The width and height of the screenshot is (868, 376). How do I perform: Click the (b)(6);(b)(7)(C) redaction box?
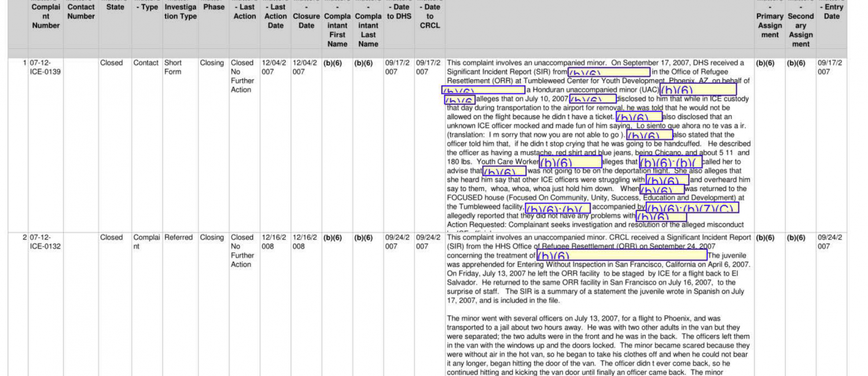[692, 208]
